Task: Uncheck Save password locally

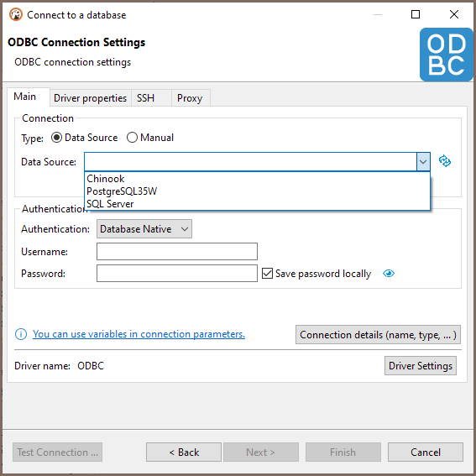Action: click(267, 273)
